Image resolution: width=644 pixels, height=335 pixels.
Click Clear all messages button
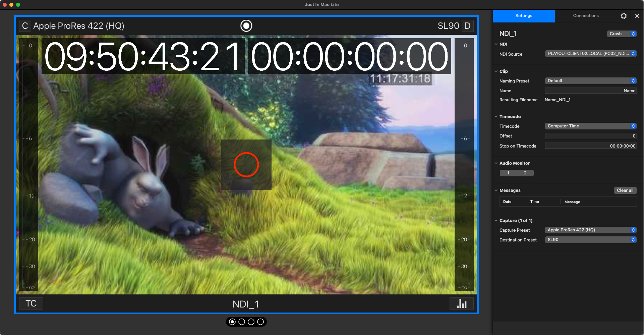click(x=625, y=190)
